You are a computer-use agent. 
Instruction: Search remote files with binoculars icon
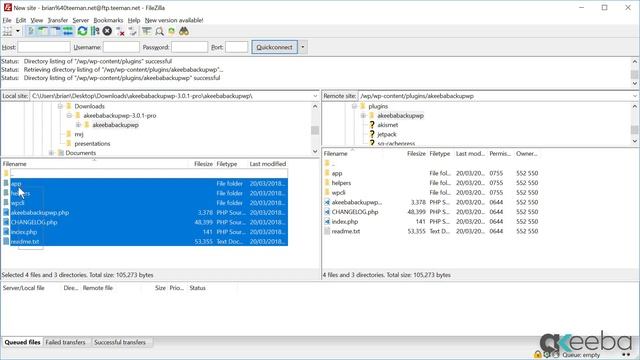pyautogui.click(x=184, y=31)
